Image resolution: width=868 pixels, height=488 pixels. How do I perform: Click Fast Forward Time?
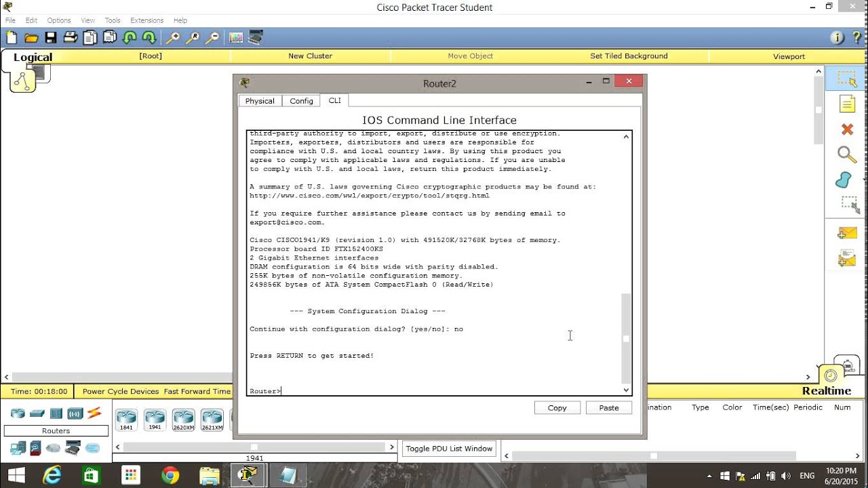(x=197, y=391)
